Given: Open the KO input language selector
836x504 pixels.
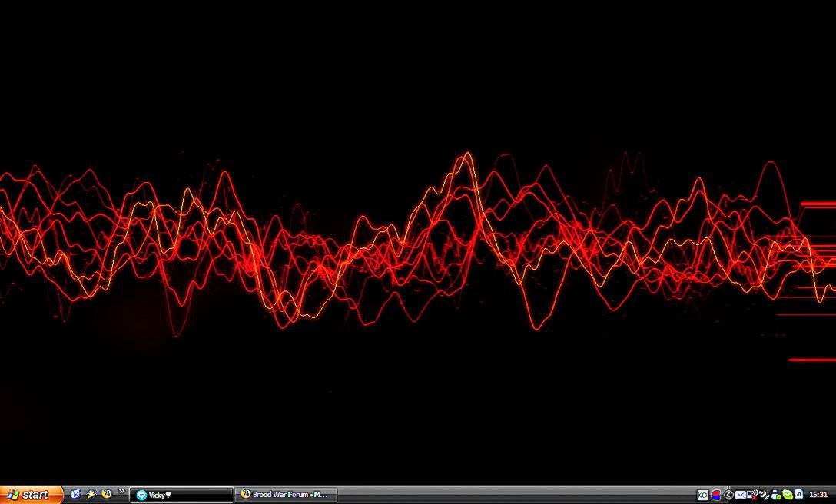Looking at the screenshot, I should click(x=702, y=495).
